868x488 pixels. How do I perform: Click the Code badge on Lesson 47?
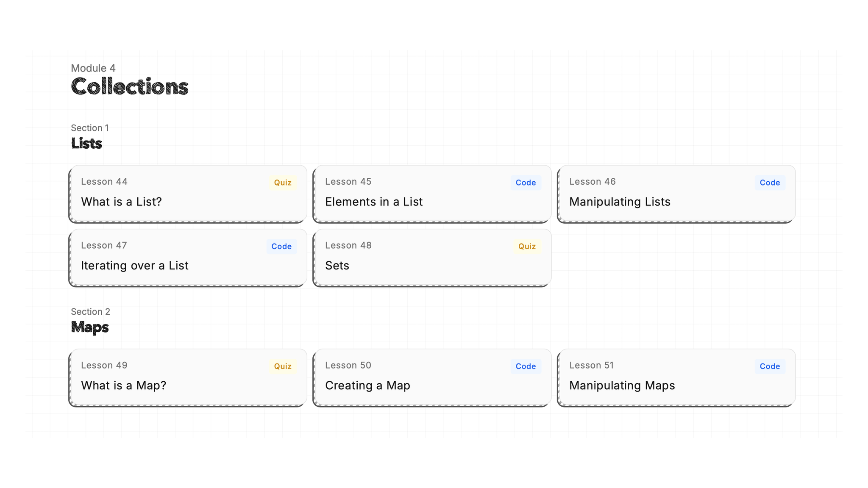tap(281, 246)
